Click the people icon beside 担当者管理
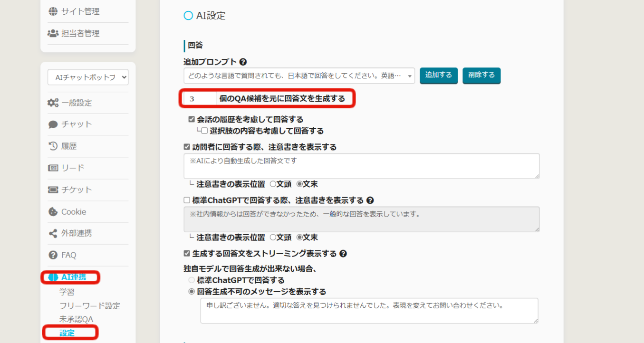This screenshot has height=343, width=644. click(53, 33)
